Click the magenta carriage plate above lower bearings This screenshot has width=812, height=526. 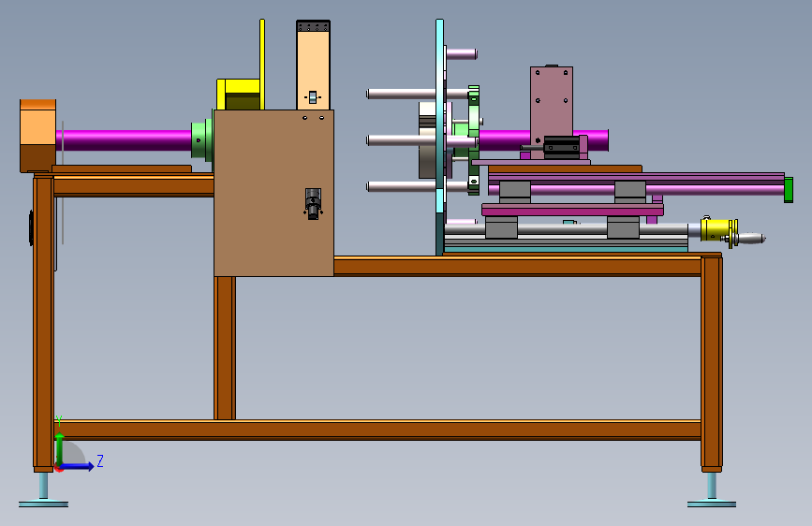pyautogui.click(x=572, y=209)
